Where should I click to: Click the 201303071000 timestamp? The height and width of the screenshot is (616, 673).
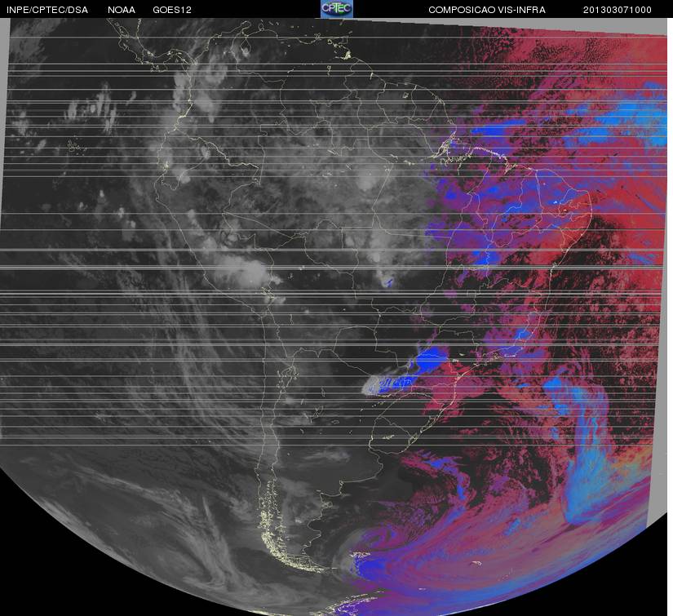pos(618,10)
